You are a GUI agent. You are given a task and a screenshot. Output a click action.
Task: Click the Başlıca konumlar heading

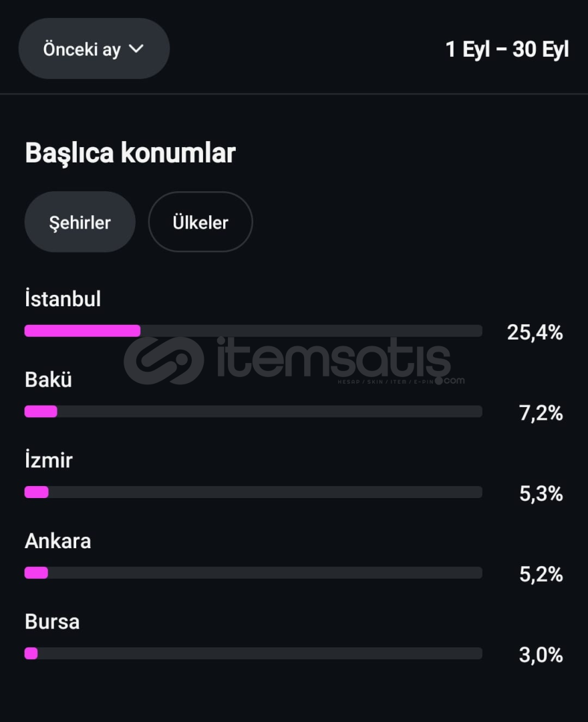click(130, 153)
